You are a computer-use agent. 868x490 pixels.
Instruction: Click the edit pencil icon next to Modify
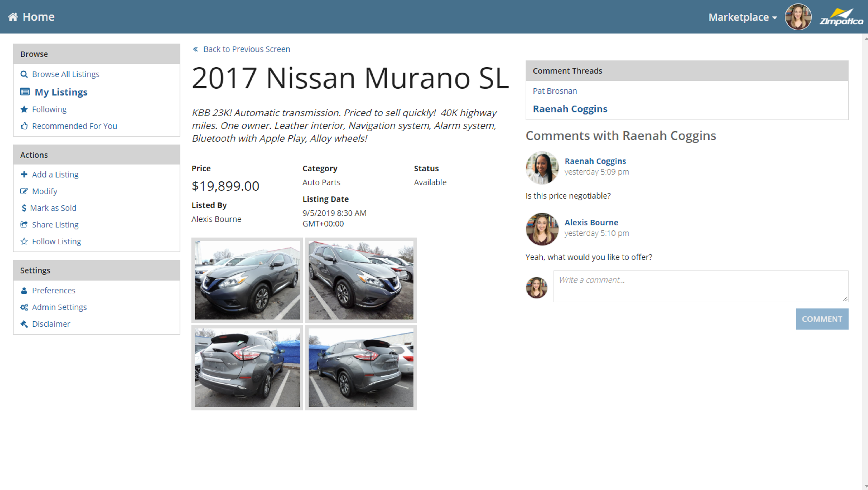(x=24, y=191)
